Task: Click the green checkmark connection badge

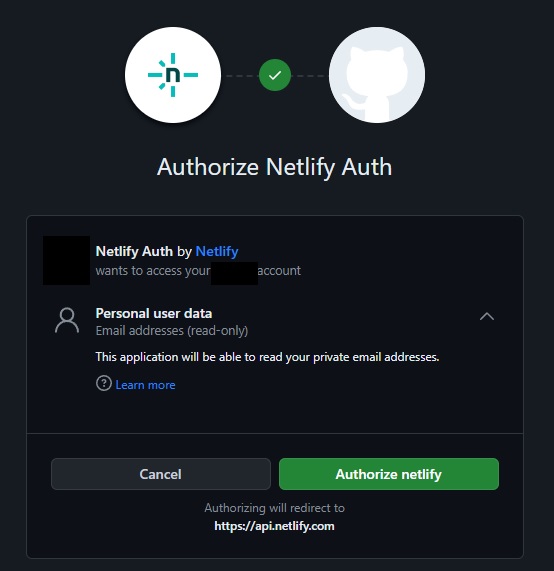Action: click(x=275, y=75)
